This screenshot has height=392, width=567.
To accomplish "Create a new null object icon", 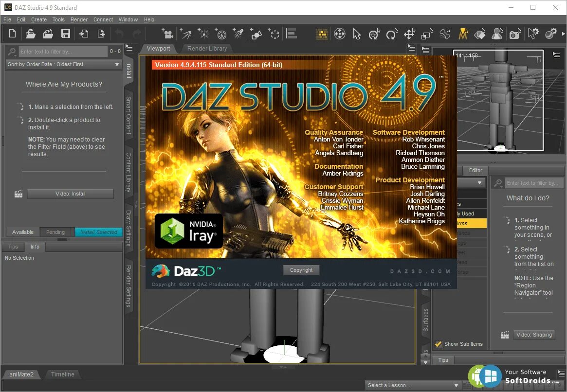I will pyautogui.click(x=274, y=34).
